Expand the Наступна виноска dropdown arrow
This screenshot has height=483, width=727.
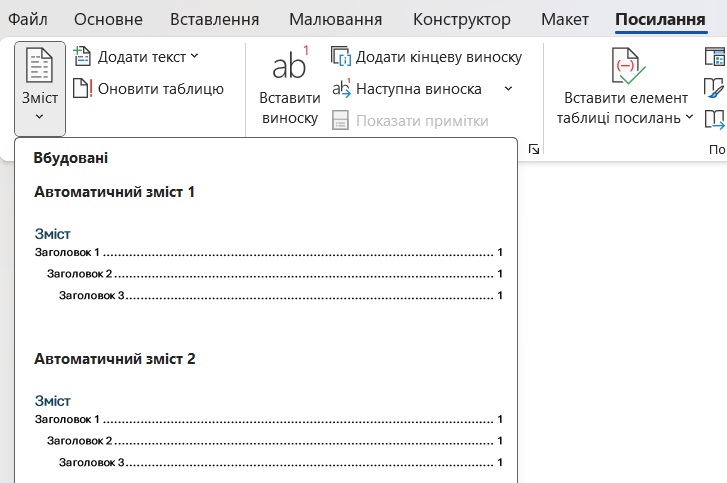click(508, 89)
